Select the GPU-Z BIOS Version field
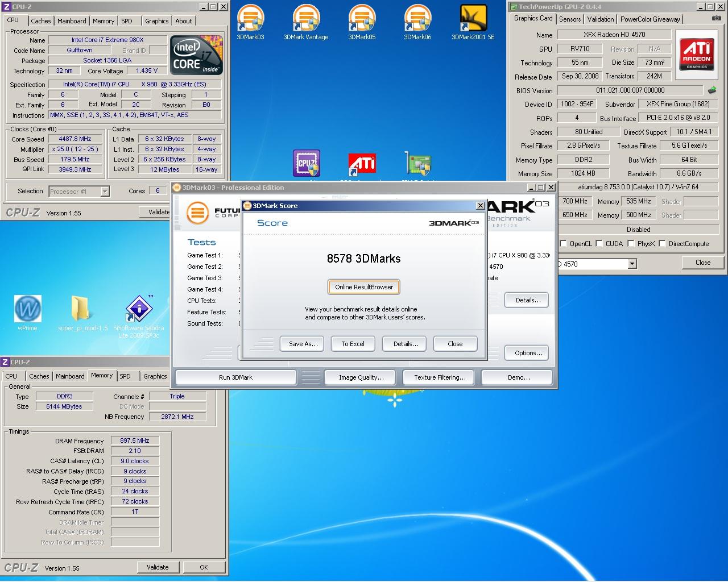The height and width of the screenshot is (582, 728). tap(630, 90)
